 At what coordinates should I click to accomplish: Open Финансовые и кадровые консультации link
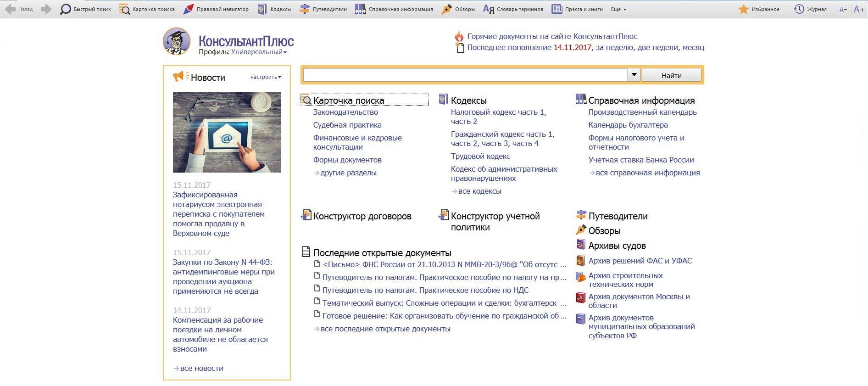point(357,142)
